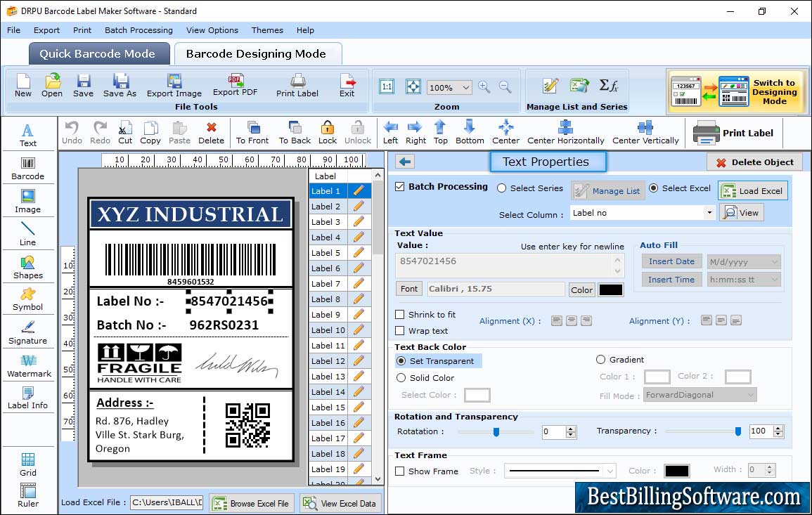
Task: Send object To Back
Action: (295, 133)
